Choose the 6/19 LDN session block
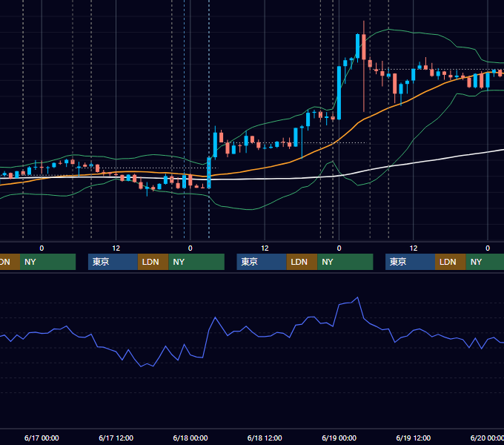 (x=451, y=262)
